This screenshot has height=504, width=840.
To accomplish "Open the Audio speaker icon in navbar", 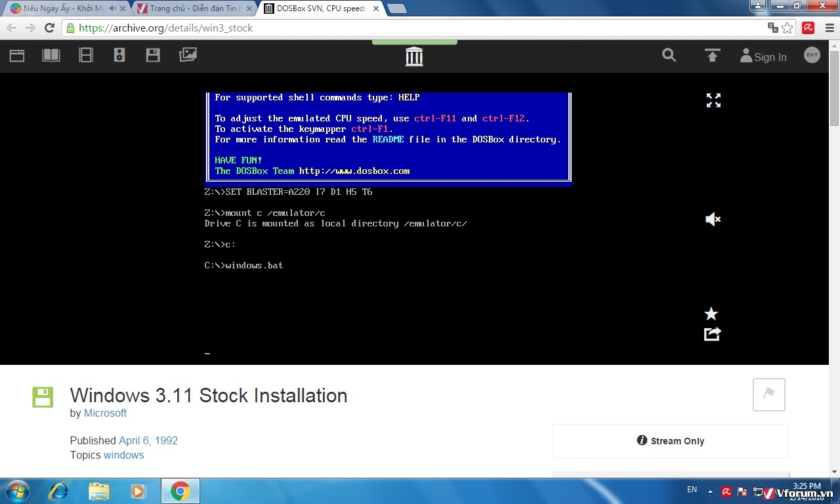I will tap(119, 56).
